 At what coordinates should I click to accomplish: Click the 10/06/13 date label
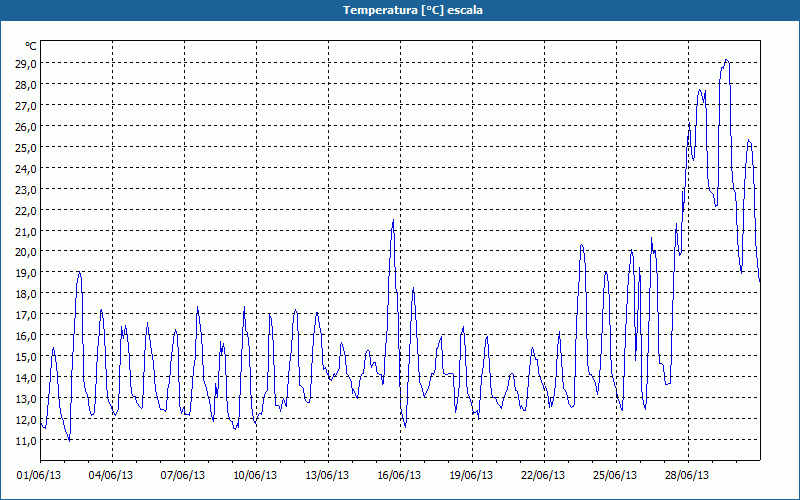tap(255, 476)
